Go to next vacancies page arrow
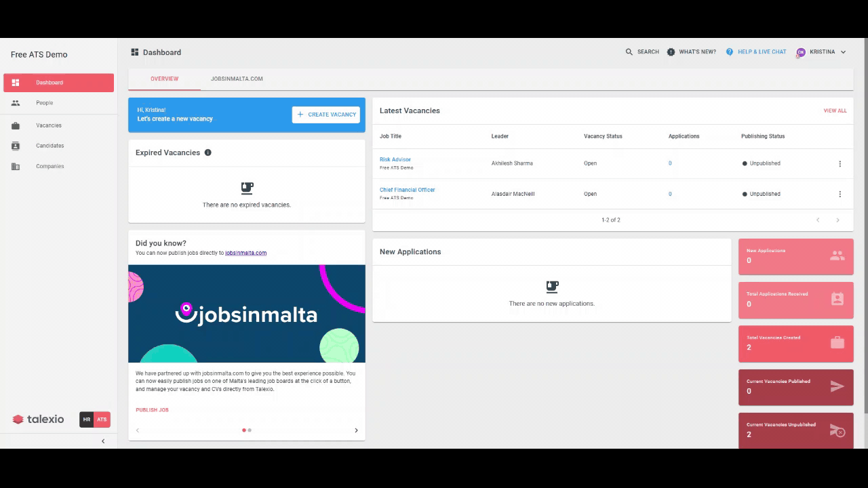The height and width of the screenshot is (488, 868). click(837, 220)
